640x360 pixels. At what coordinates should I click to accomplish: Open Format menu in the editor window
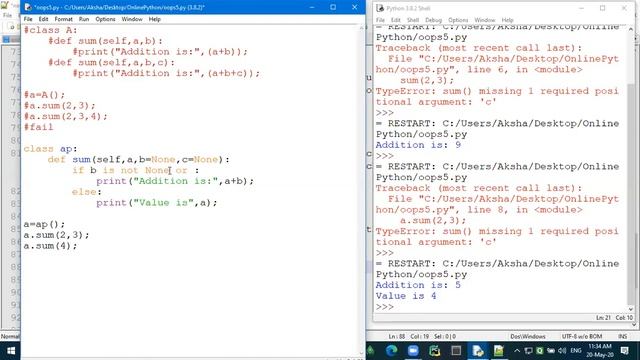(x=63, y=19)
